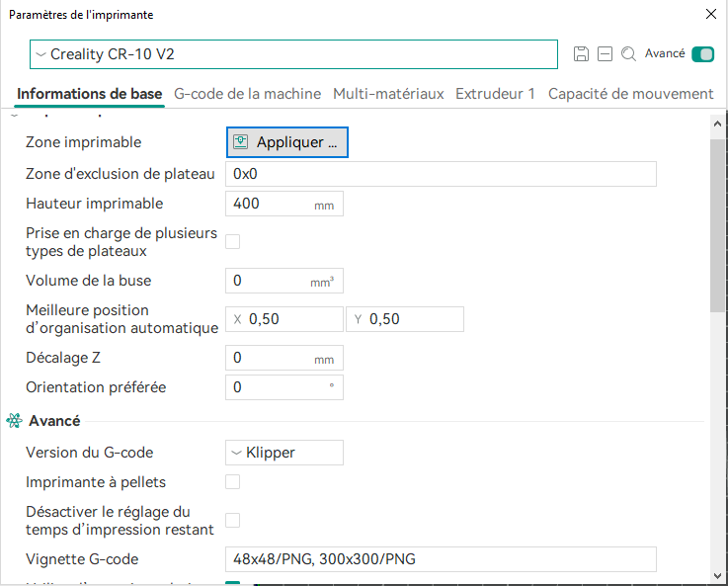
Task: Click the Orientation préférée label
Action: pyautogui.click(x=96, y=387)
